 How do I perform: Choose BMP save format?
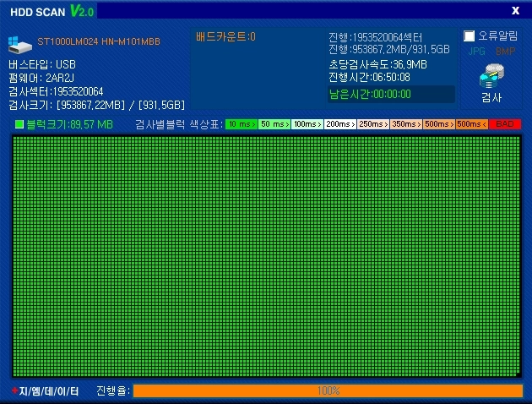tap(506, 52)
